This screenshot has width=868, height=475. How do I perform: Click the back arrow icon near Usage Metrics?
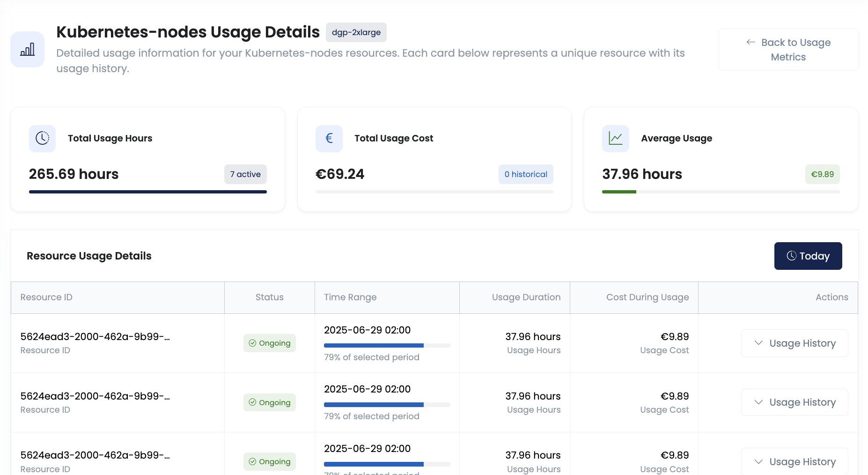click(750, 42)
